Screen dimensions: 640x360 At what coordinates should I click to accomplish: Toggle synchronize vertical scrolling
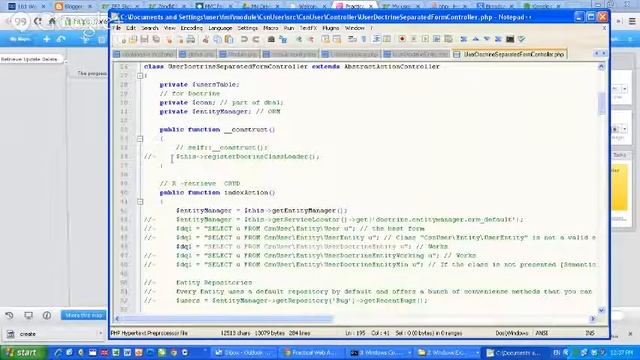click(x=325, y=39)
